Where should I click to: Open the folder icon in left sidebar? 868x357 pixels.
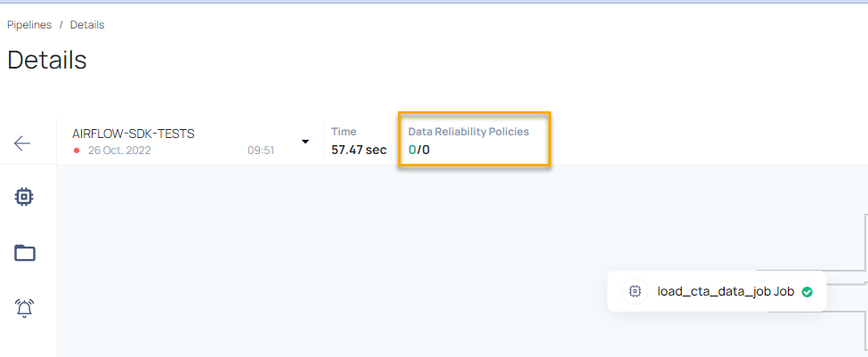coord(24,253)
